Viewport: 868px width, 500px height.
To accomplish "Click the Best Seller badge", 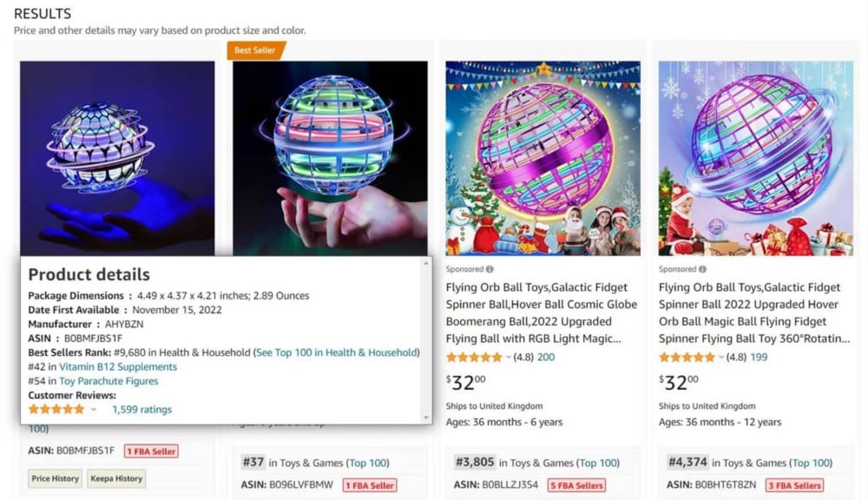I will pyautogui.click(x=255, y=50).
